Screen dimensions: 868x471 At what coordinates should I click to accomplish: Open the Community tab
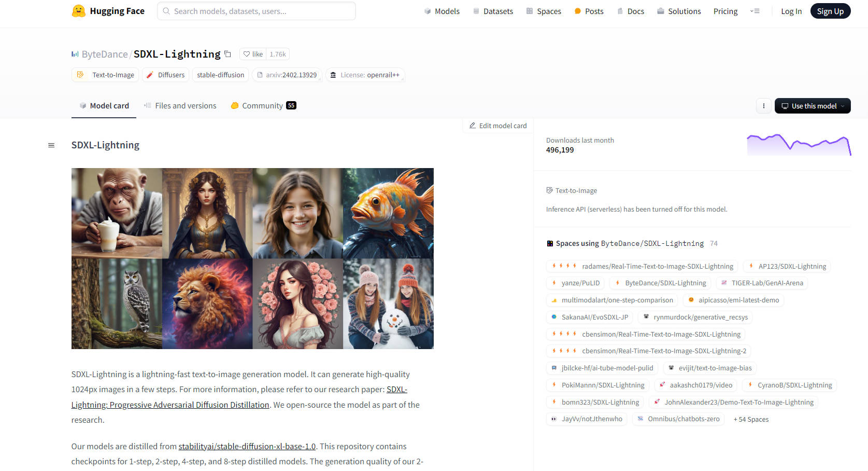click(263, 106)
